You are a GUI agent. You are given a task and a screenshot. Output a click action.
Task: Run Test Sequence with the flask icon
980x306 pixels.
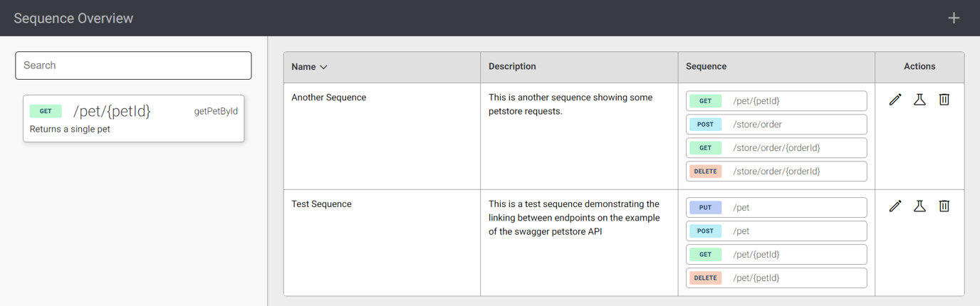tap(919, 206)
